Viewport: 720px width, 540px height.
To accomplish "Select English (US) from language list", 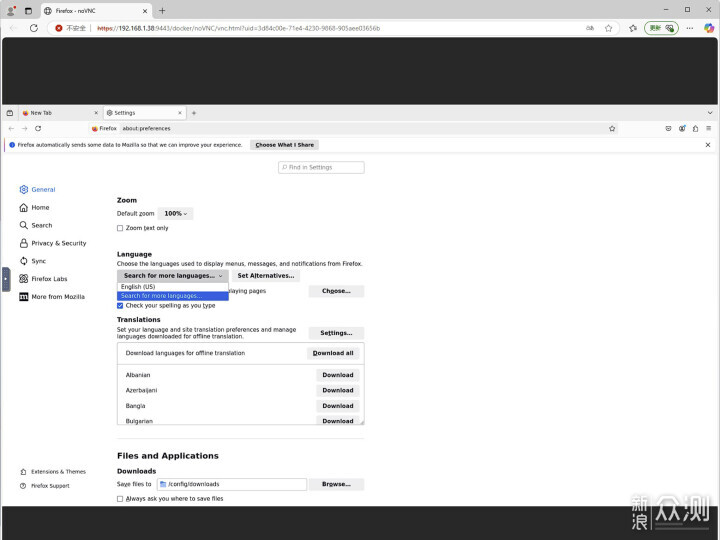I will (x=173, y=287).
